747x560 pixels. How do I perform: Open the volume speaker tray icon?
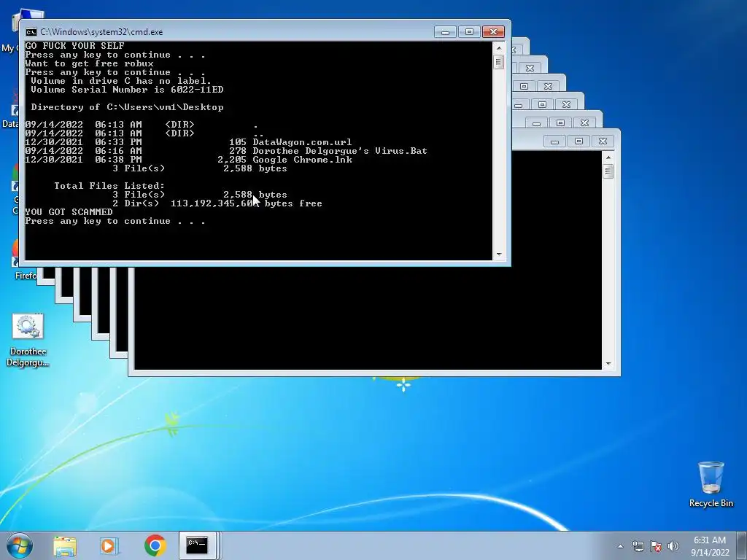pyautogui.click(x=673, y=546)
